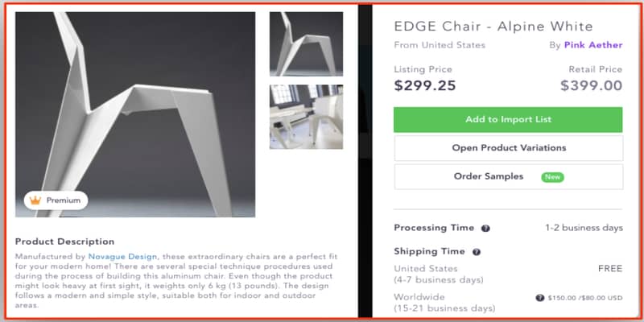Click the EDGE Chair - Alpine White title
Screen dimensions: 644x322
493,27
